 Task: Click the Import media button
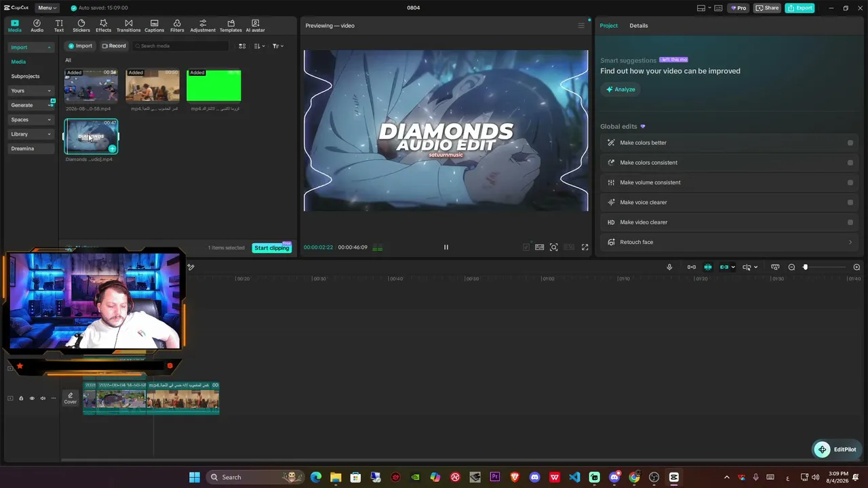[80, 46]
